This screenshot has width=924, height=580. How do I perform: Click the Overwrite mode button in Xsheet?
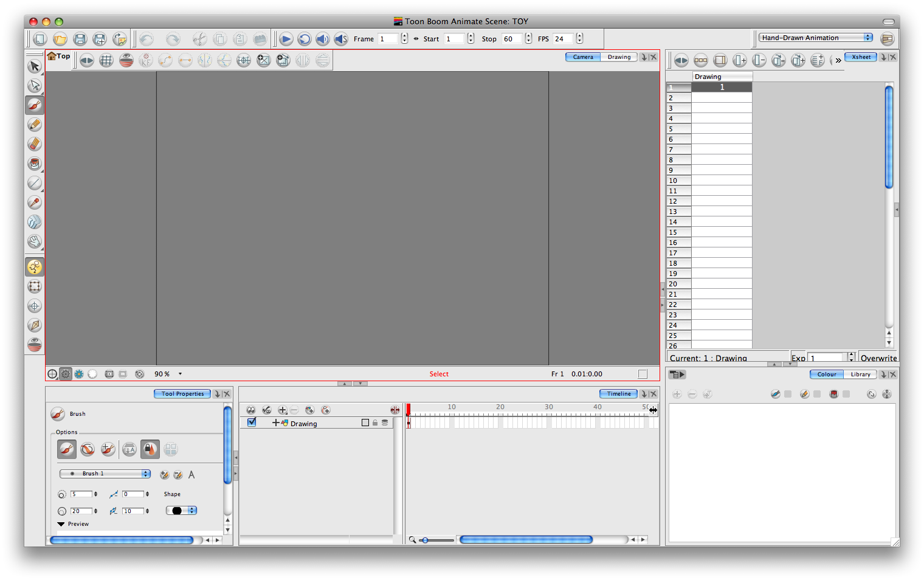point(878,358)
